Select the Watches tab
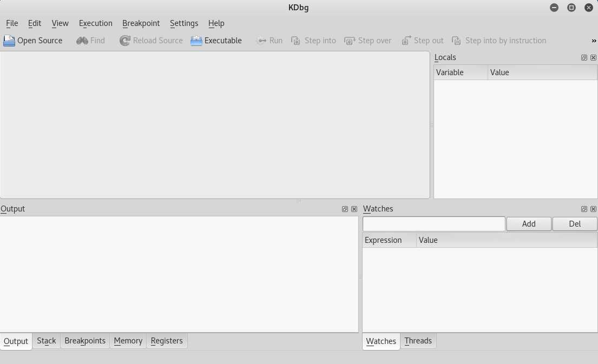The image size is (598, 364). [381, 341]
